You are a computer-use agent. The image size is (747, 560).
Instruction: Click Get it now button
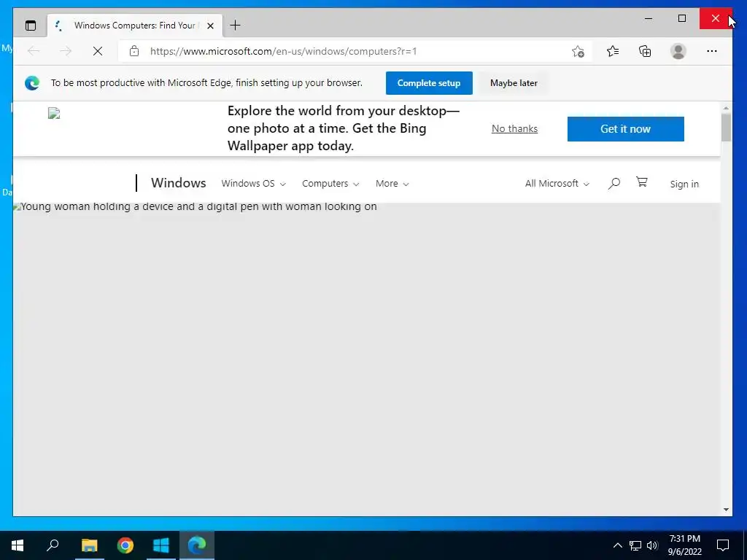(x=625, y=129)
